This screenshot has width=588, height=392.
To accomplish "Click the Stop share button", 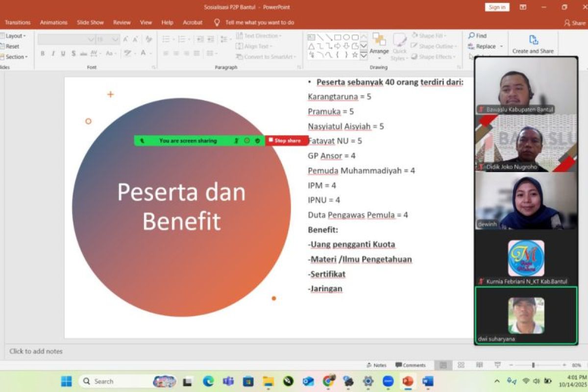I will click(x=287, y=141).
